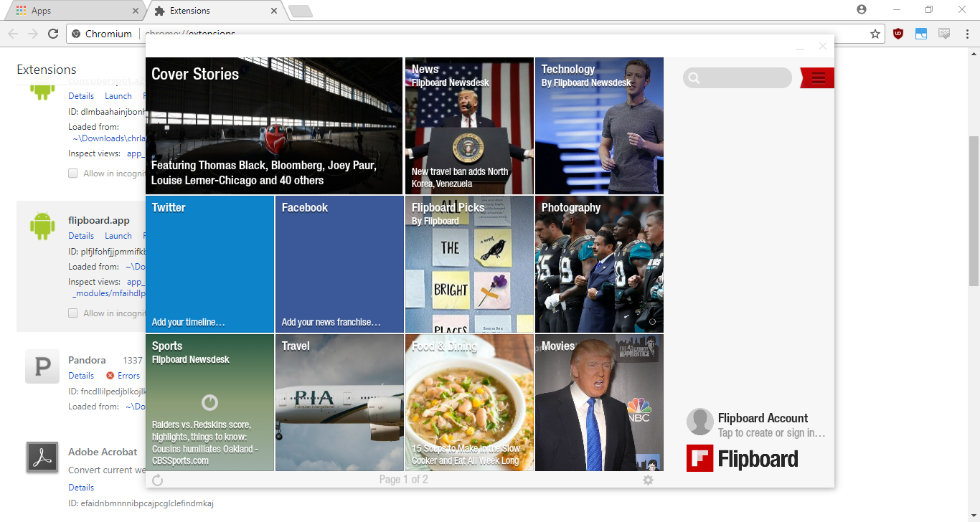Viewport: 980px width, 522px height.
Task: Open Details link for flipboard.app
Action: pyautogui.click(x=81, y=236)
